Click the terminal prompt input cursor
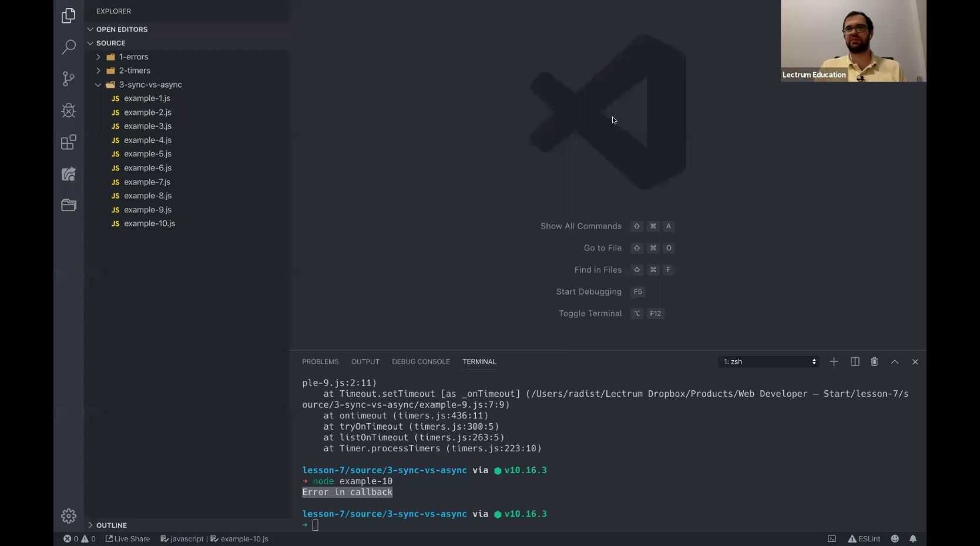 316,525
